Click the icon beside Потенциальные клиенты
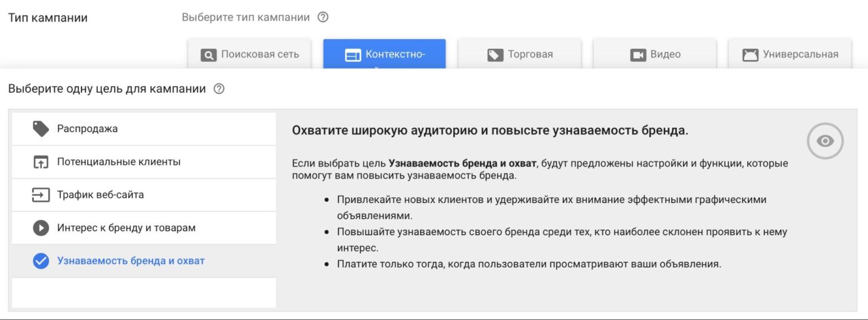Image resolution: width=868 pixels, height=320 pixels. [x=41, y=162]
